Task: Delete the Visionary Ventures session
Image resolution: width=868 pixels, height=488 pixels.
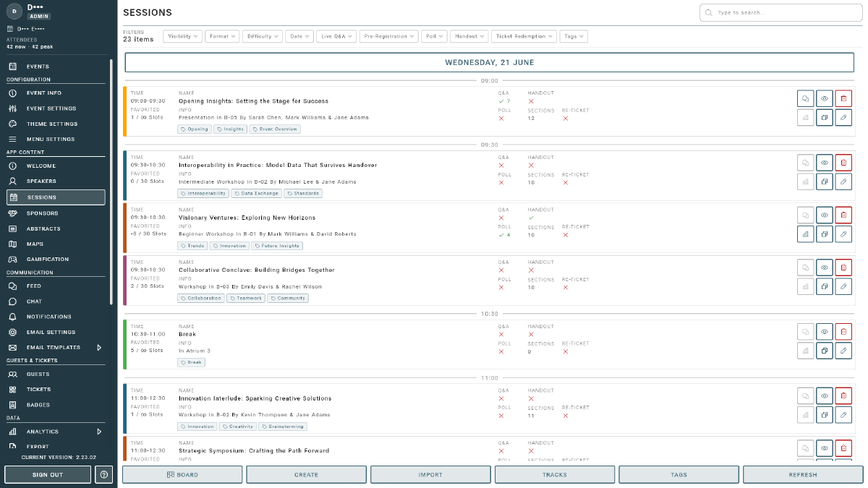Action: coord(843,215)
